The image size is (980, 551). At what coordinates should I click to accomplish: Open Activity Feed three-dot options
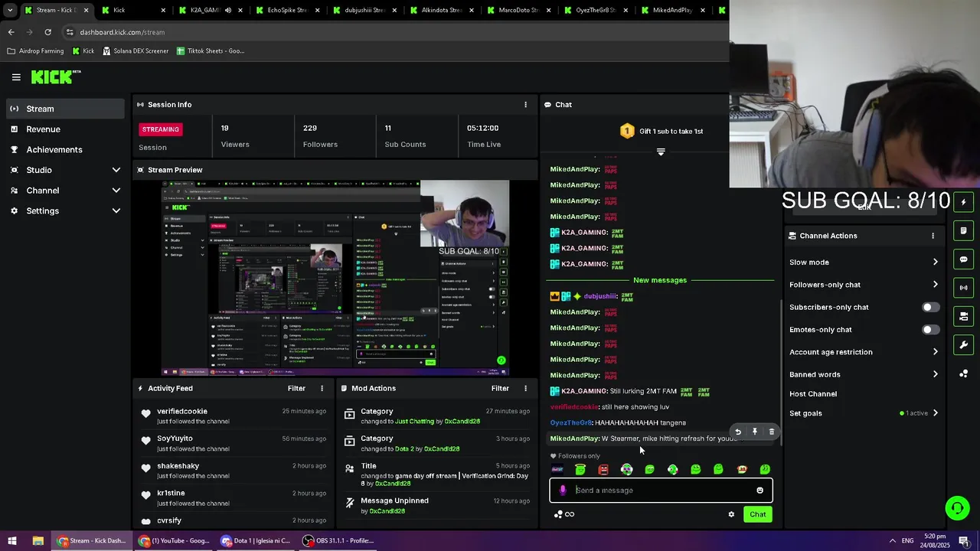322,388
